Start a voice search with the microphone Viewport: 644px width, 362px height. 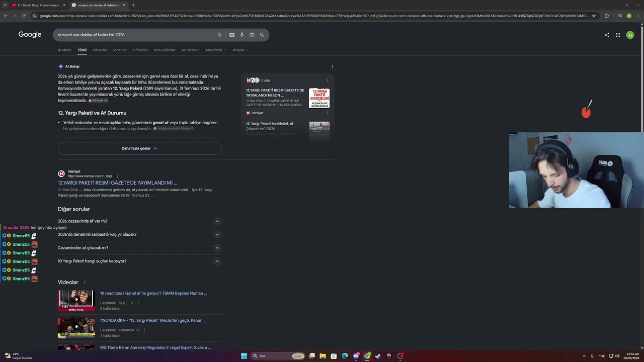click(242, 35)
